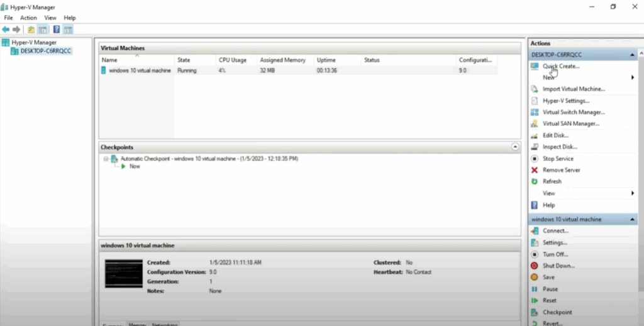Select DESKTOP-C6RRQCC in the left tree
The width and height of the screenshot is (644, 326).
point(45,51)
